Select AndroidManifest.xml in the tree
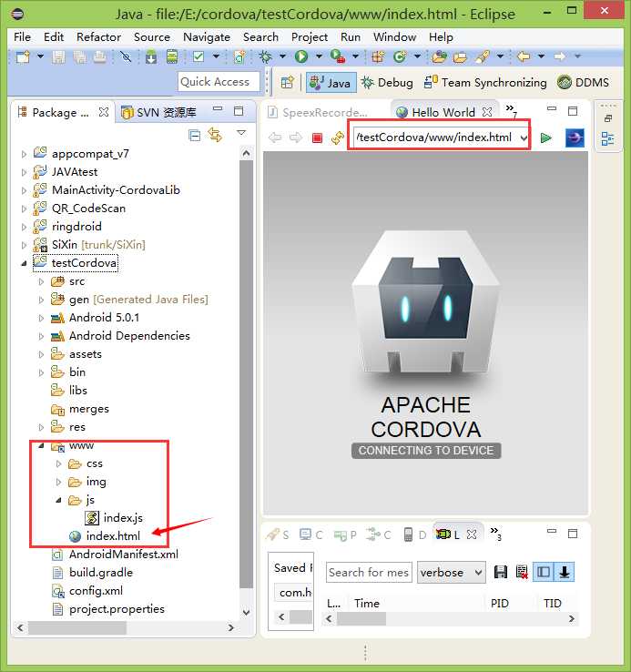Image resolution: width=631 pixels, height=672 pixels. 115,555
